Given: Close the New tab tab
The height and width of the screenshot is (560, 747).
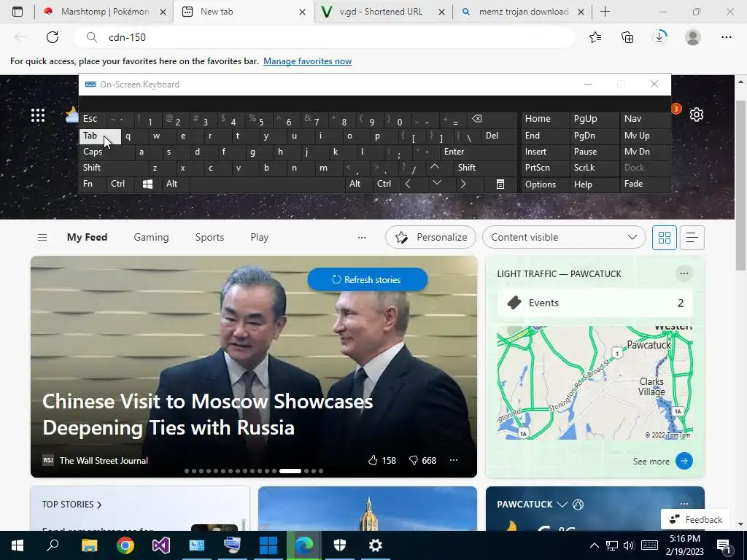Looking at the screenshot, I should [x=302, y=12].
